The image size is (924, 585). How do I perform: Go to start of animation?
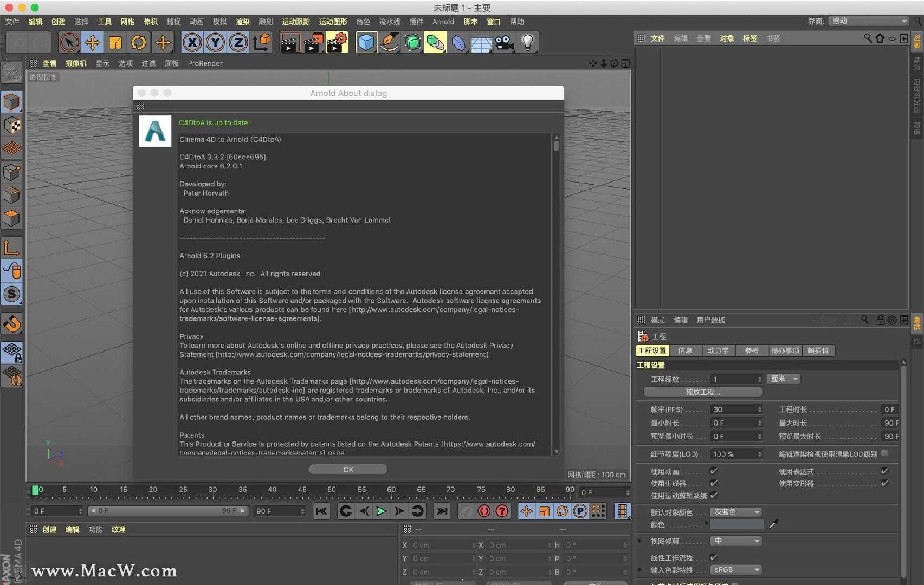[x=321, y=511]
